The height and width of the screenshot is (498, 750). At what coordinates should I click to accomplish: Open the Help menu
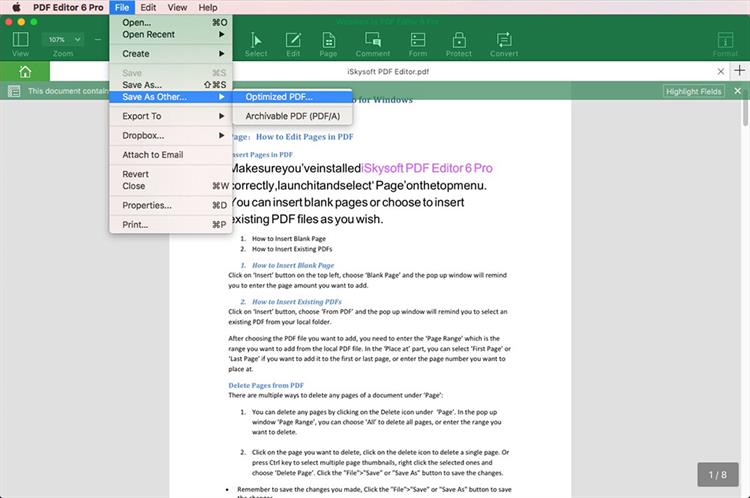coord(208,7)
